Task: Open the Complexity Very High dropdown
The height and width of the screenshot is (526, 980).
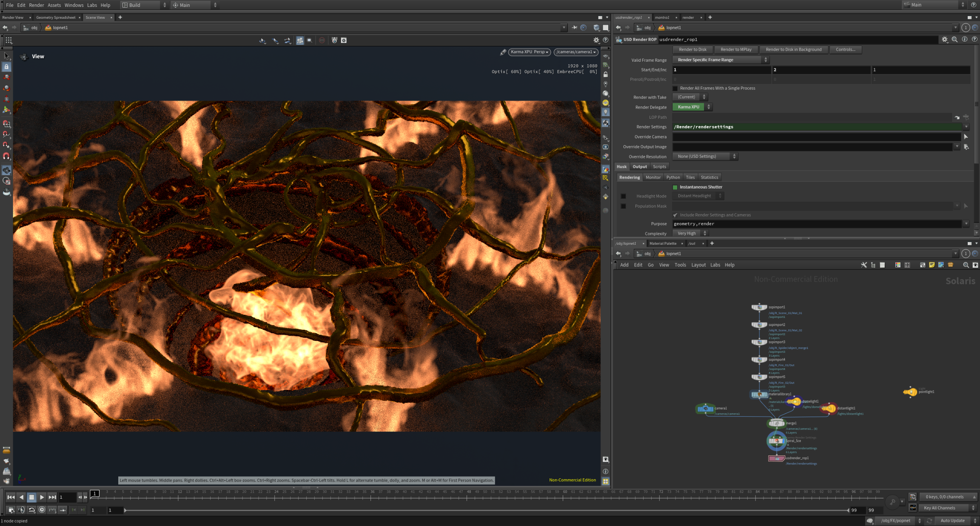Action: point(690,233)
